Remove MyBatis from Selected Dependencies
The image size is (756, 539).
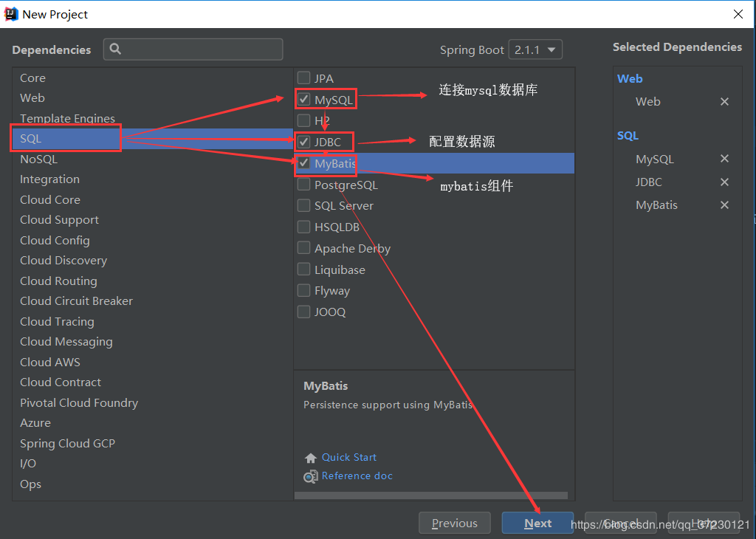pyautogui.click(x=724, y=205)
